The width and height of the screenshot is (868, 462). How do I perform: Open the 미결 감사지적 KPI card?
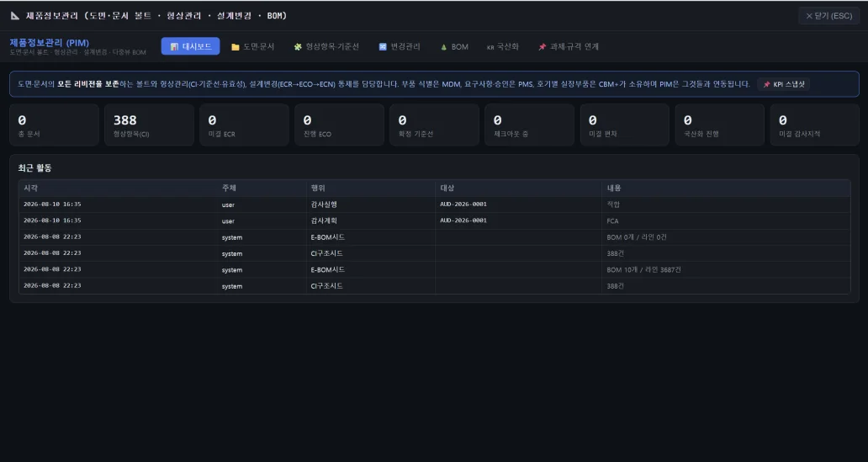coord(814,125)
